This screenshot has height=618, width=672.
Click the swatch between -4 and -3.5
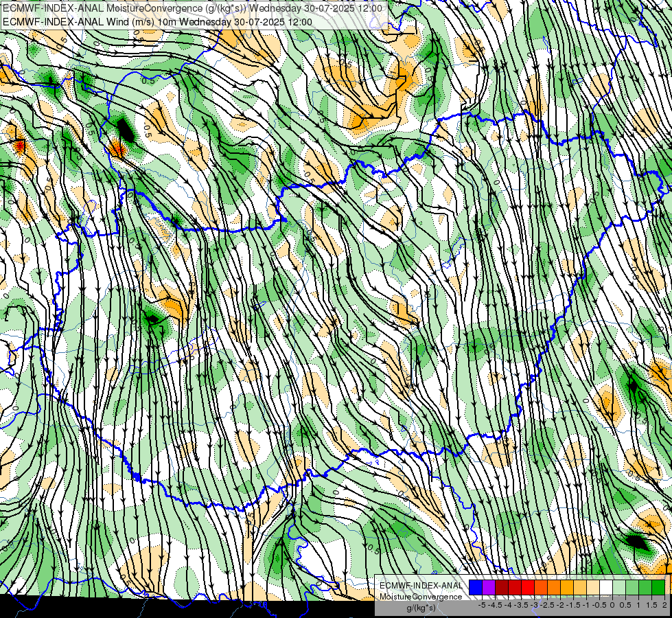(x=515, y=588)
